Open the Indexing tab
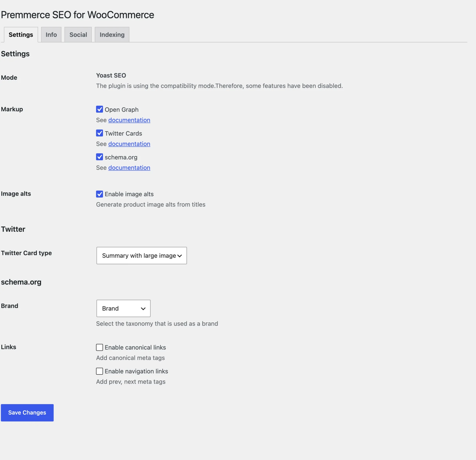The image size is (476, 460). 112,35
